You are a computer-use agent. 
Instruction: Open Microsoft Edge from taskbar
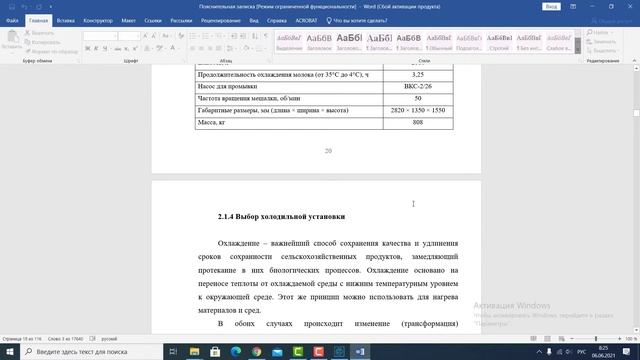tap(236, 351)
